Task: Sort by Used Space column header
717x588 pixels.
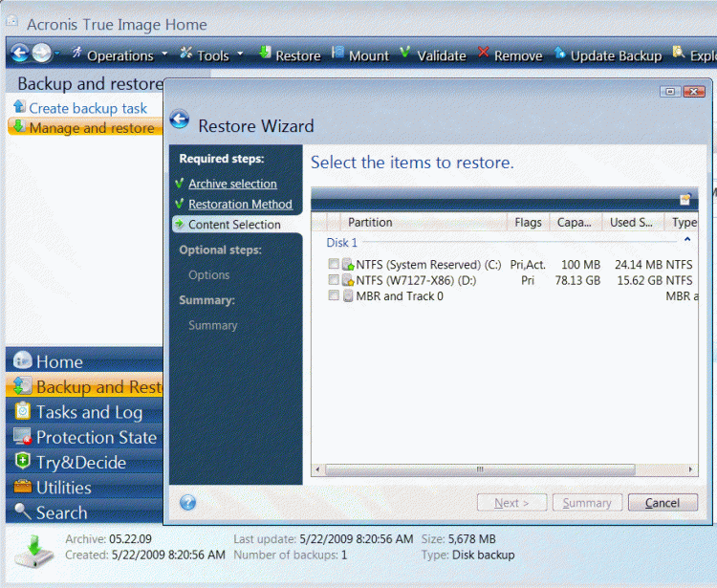Action: (x=633, y=222)
